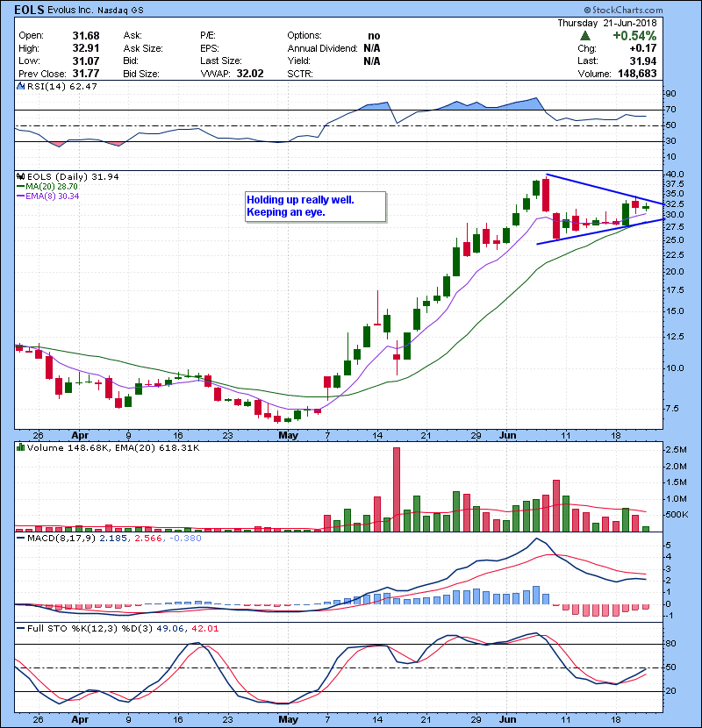Click the Volume panel legend icon
Viewport: 702px width, 728px height.
[x=21, y=448]
